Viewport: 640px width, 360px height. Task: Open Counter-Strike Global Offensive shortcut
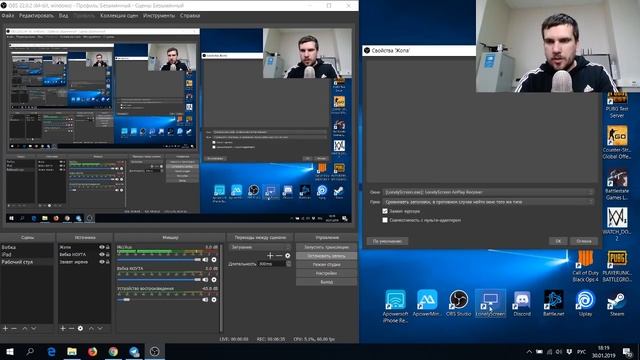617,142
